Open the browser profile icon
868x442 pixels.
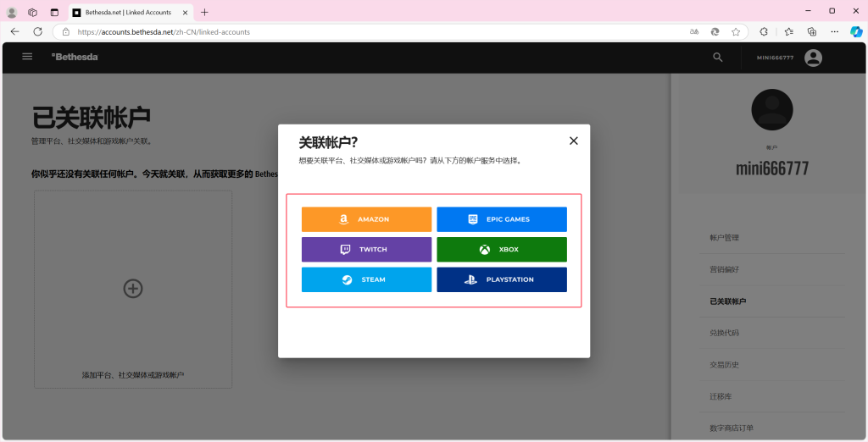(12, 12)
